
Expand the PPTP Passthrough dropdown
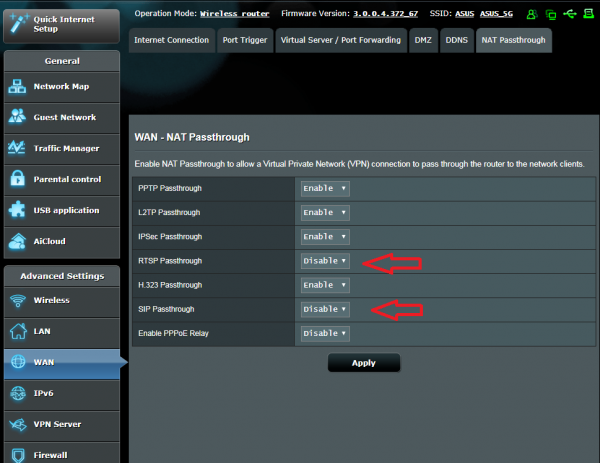325,188
